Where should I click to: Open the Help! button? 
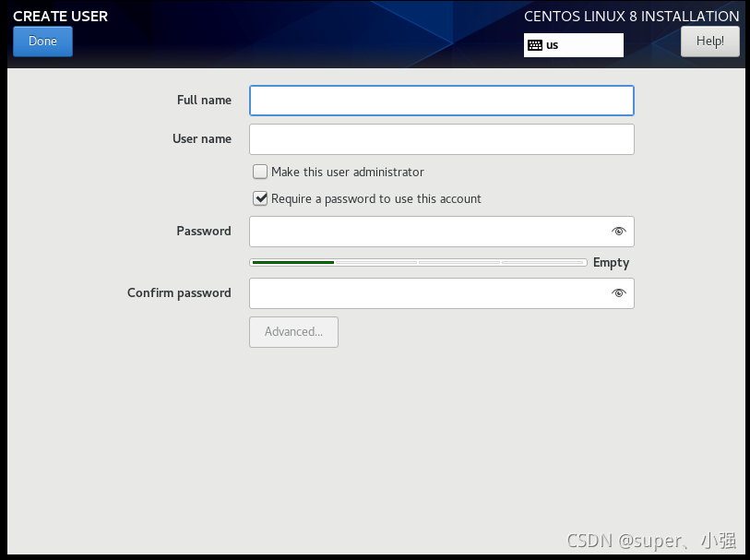coord(709,42)
